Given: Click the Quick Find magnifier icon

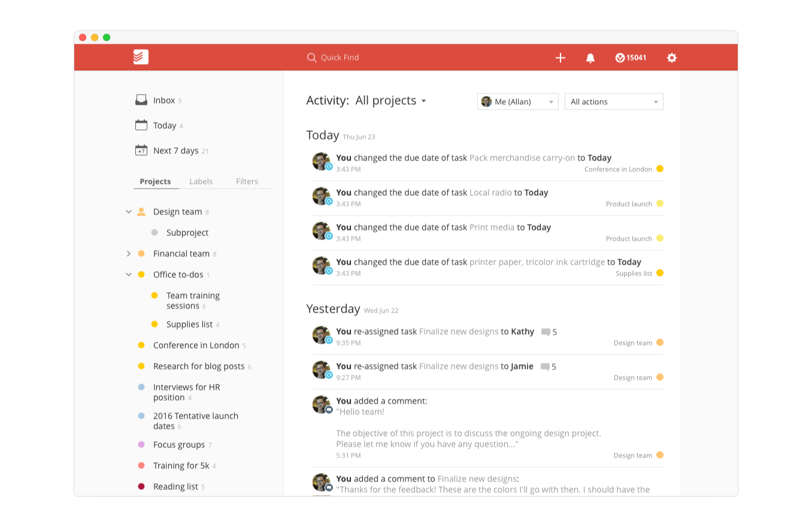Looking at the screenshot, I should [x=311, y=57].
